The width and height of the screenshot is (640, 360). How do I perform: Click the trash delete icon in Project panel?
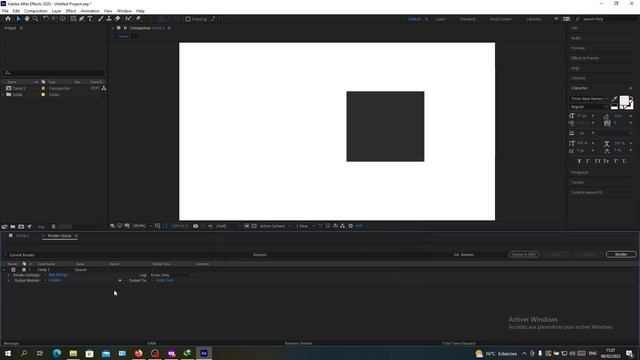click(x=53, y=227)
